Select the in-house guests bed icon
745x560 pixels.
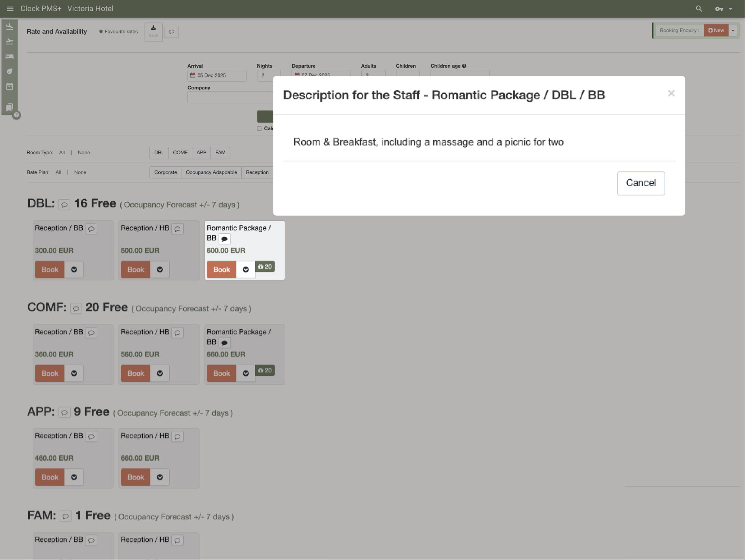pyautogui.click(x=10, y=56)
